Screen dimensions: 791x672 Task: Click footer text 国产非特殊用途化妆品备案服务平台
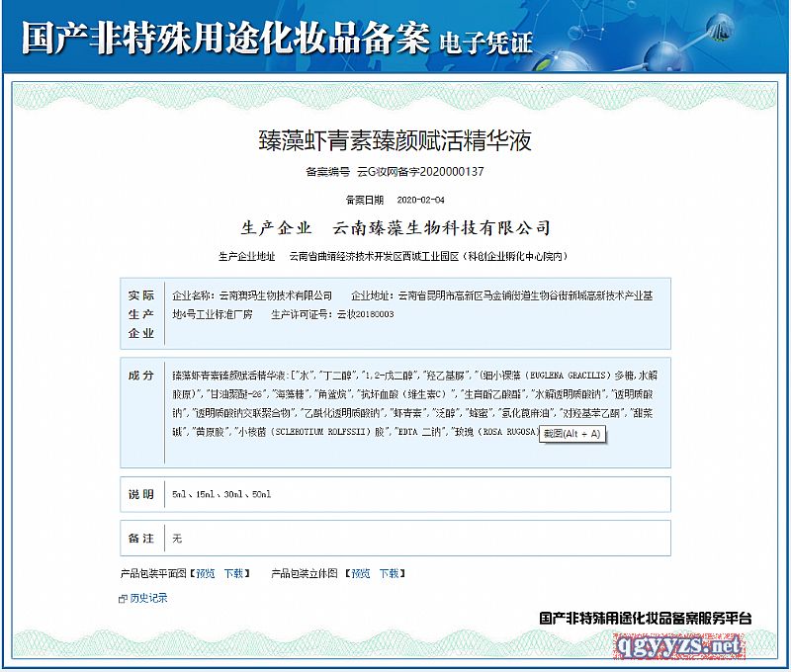[x=645, y=619]
